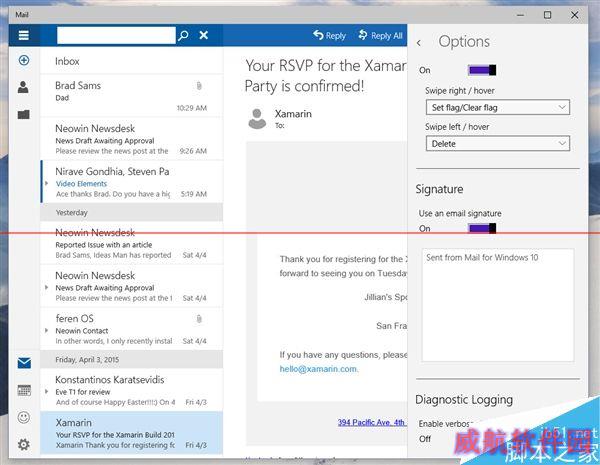The image size is (600, 465).
Task: Switch to Mail envelope icon
Action: (x=24, y=362)
